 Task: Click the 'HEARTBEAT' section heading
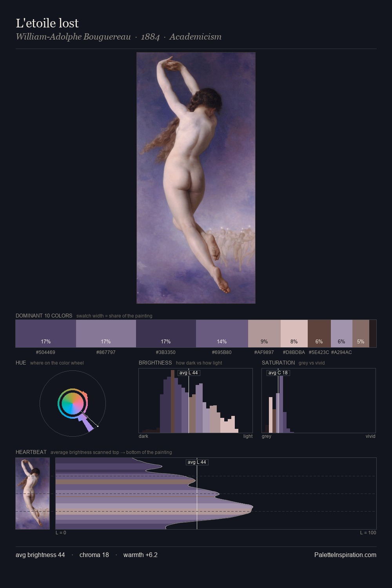point(31,452)
